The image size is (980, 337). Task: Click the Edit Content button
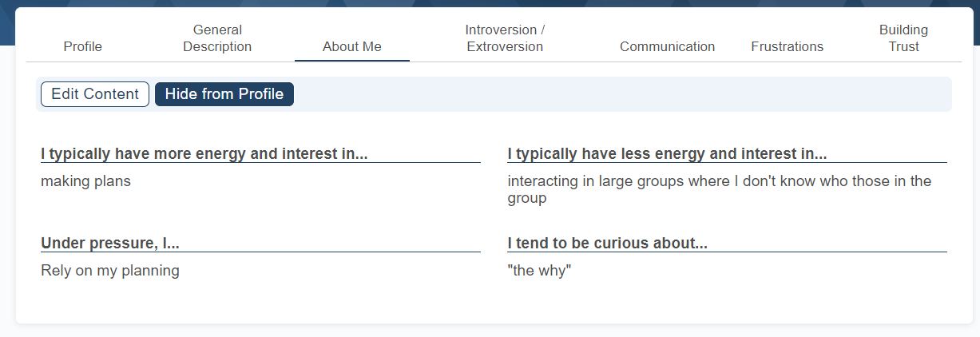point(95,94)
